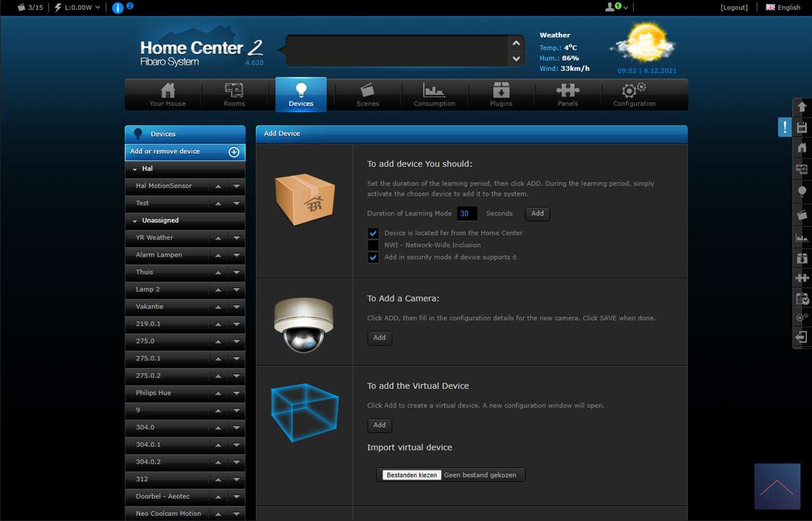Click the blue info notification icon
This screenshot has width=812, height=521.
coord(117,8)
